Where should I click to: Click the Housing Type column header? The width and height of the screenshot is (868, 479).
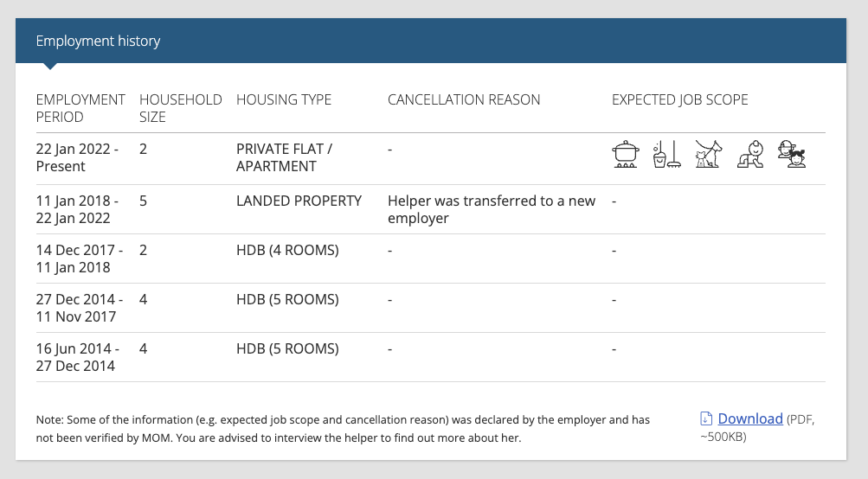coord(284,99)
